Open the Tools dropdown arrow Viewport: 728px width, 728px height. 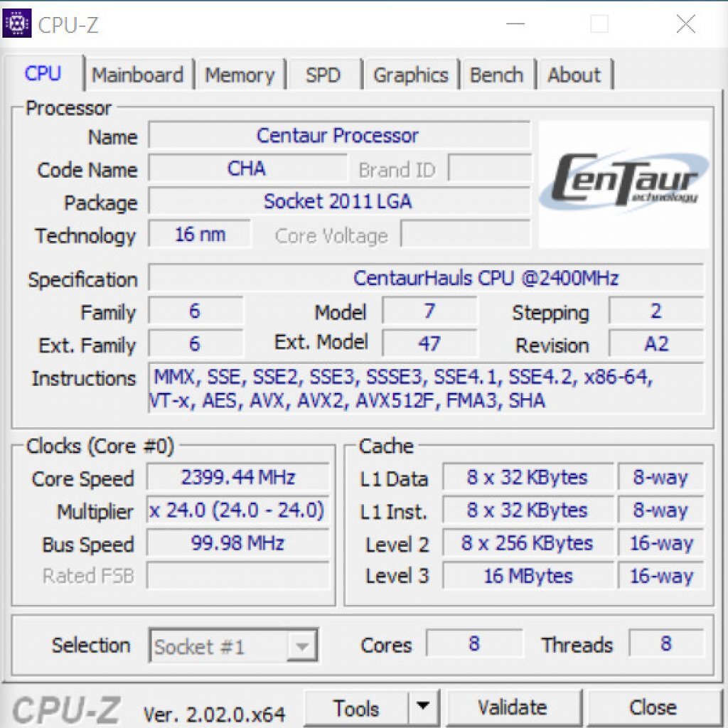coord(423,707)
